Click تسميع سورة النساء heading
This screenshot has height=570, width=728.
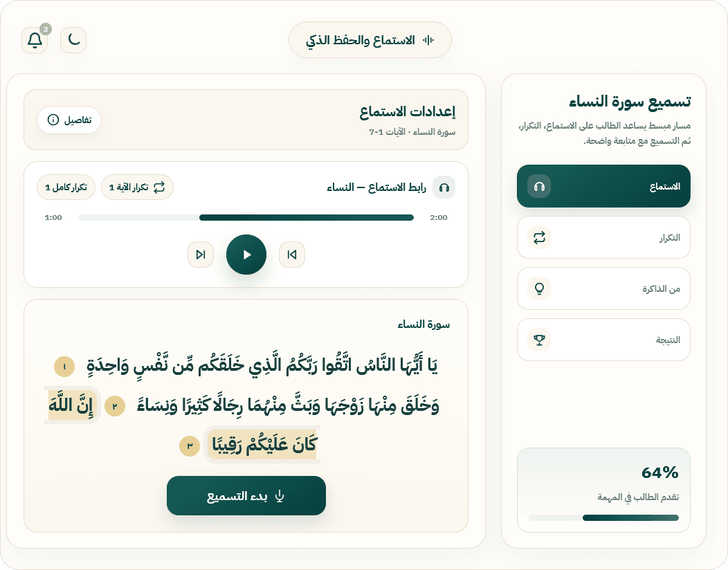630,101
